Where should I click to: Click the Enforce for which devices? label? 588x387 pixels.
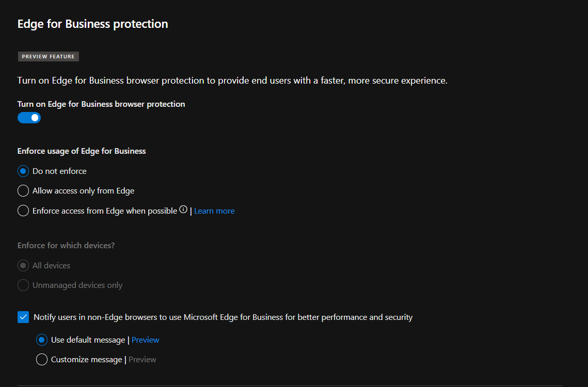(66, 246)
